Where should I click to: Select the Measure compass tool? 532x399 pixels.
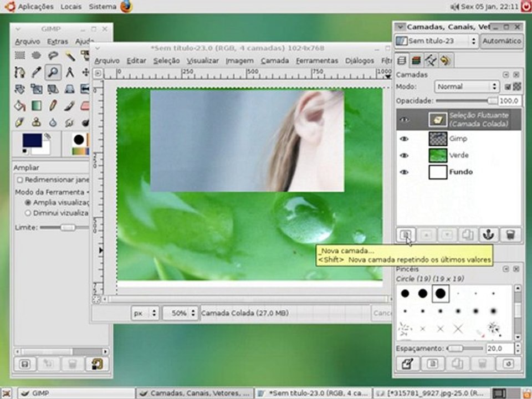pos(70,72)
